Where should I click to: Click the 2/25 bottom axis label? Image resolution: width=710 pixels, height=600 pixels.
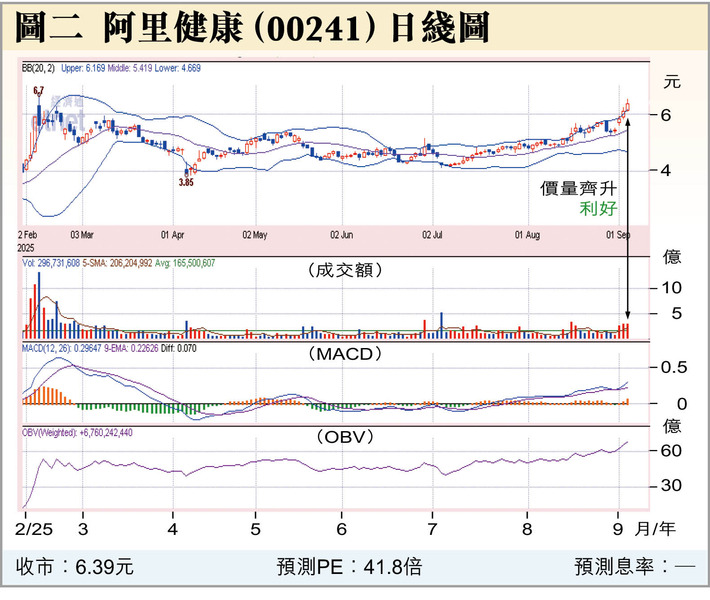point(34,529)
